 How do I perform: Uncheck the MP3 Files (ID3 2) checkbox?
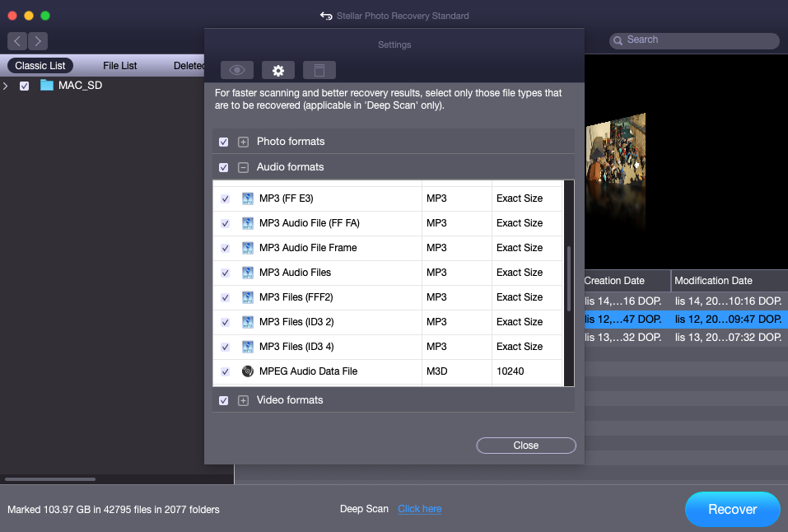click(x=225, y=322)
